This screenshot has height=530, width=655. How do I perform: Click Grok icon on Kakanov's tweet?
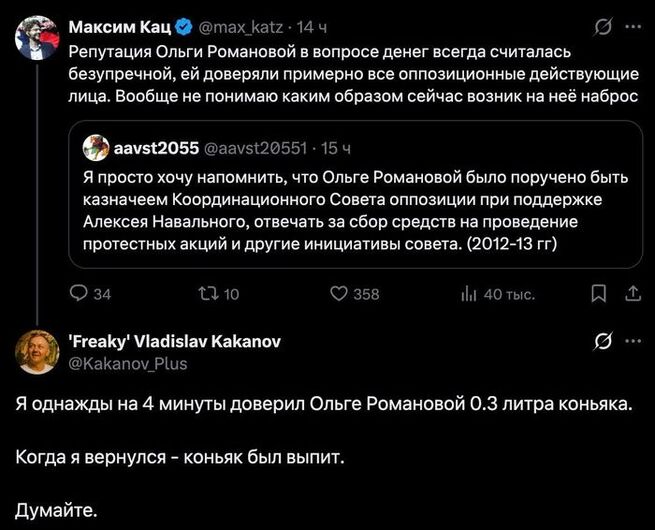tap(604, 341)
